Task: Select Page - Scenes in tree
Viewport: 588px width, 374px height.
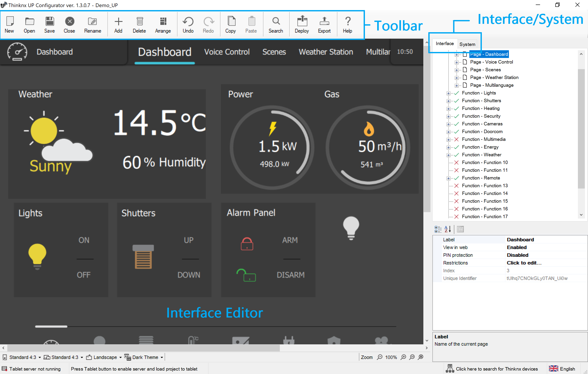Action: [x=485, y=70]
